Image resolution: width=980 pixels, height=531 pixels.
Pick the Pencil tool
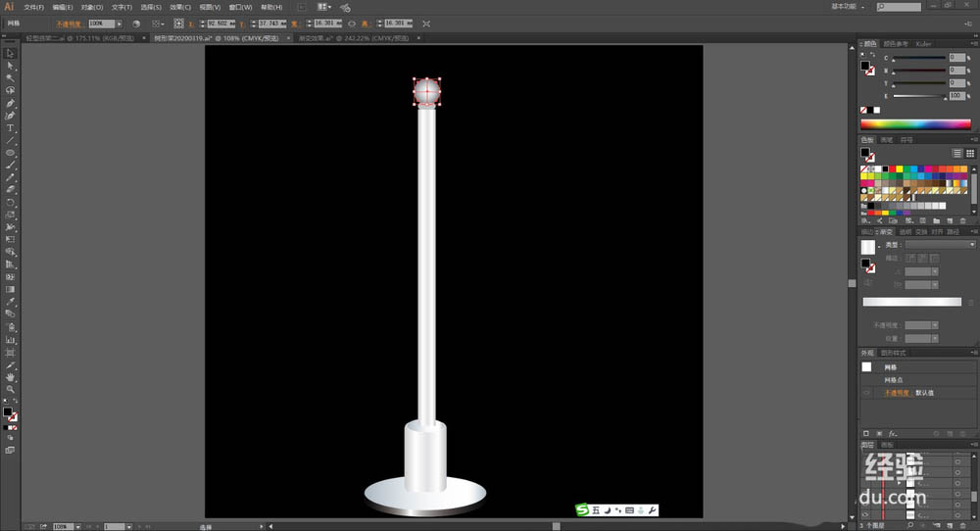point(10,177)
